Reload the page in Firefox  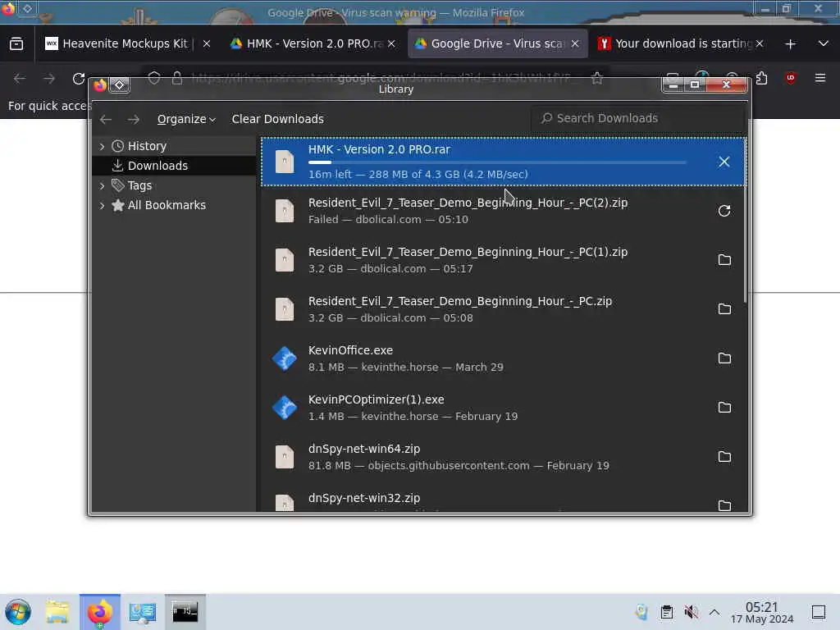pyautogui.click(x=79, y=79)
